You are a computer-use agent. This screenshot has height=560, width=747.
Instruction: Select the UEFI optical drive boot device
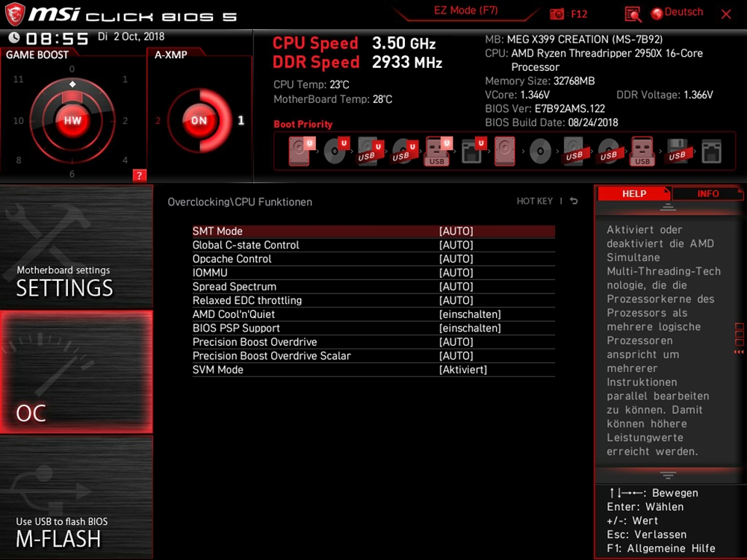[x=336, y=151]
